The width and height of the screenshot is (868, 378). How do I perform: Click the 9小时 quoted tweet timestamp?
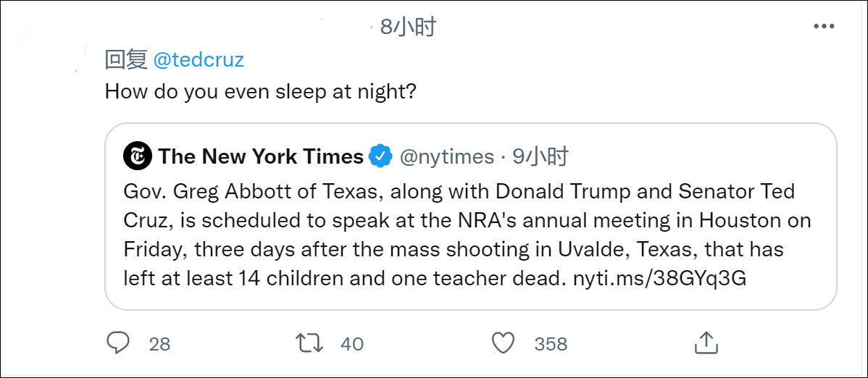pos(541,156)
